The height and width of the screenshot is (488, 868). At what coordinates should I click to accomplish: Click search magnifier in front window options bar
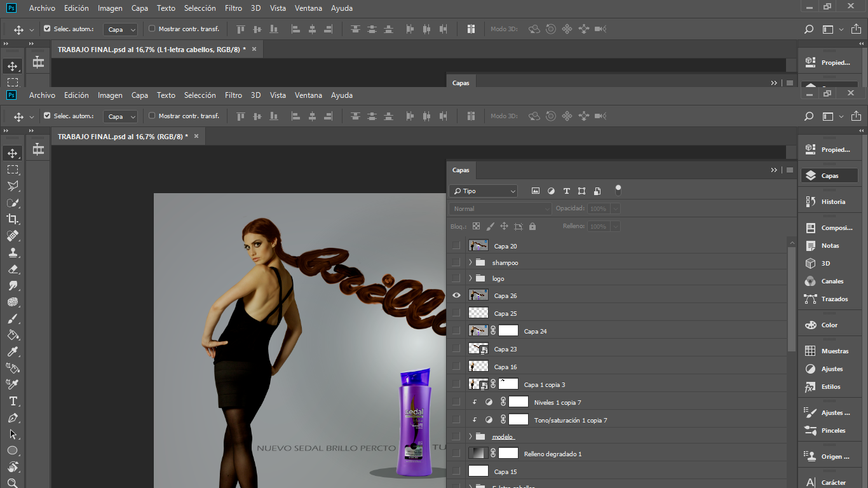coord(809,116)
